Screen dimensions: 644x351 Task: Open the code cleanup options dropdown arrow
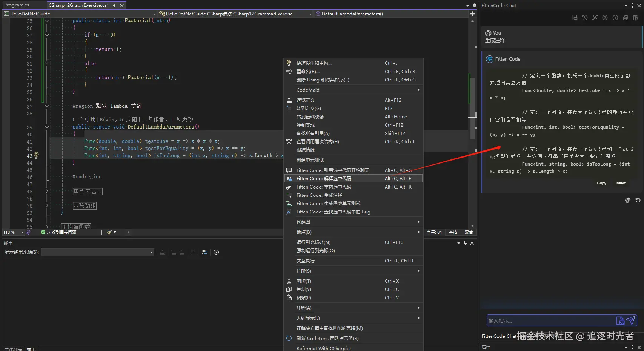tap(115, 232)
